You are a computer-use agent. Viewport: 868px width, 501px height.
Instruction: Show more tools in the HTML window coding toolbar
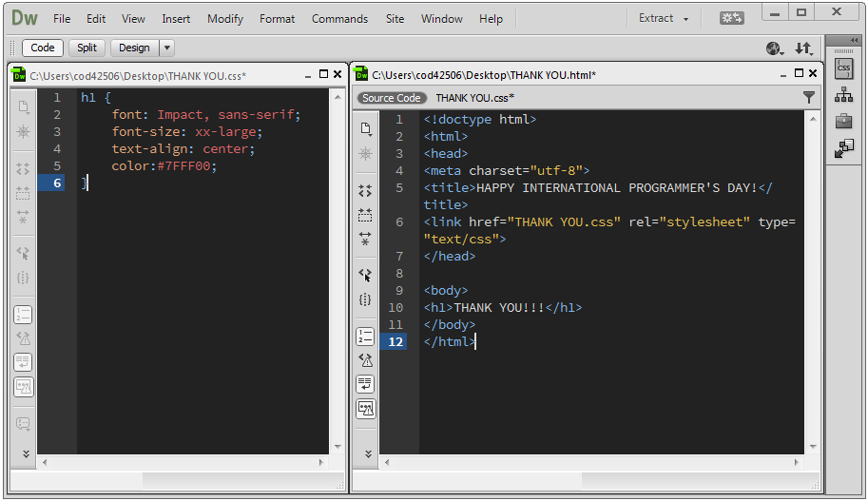pos(368,454)
